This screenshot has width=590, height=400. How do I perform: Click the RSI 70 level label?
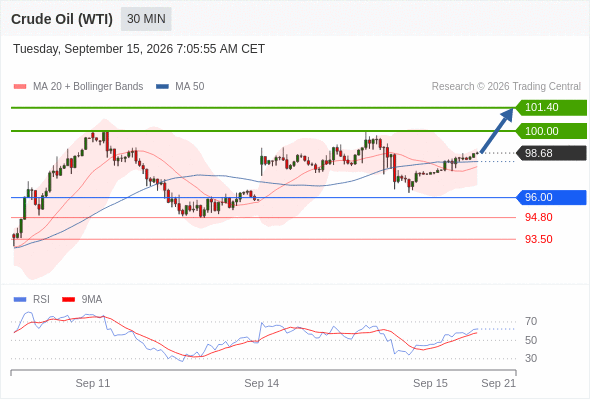(x=531, y=321)
